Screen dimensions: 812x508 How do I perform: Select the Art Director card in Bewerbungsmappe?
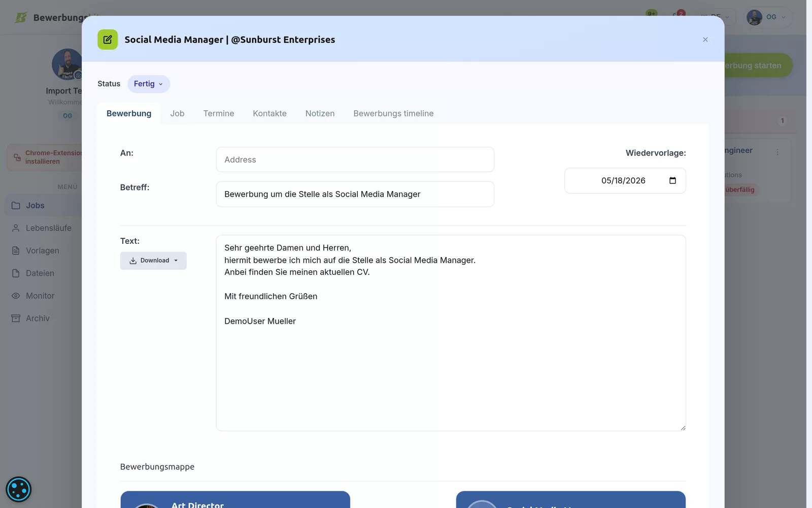coord(235,500)
